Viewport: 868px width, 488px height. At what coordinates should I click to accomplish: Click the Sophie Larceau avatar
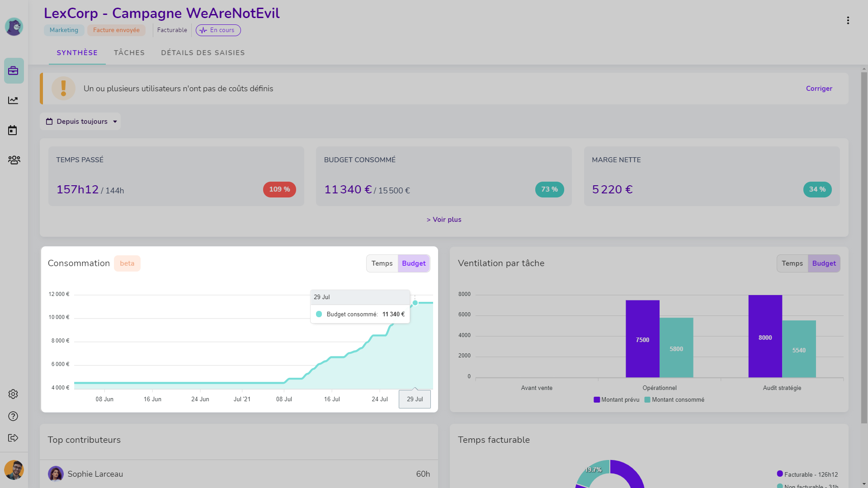[x=56, y=474]
